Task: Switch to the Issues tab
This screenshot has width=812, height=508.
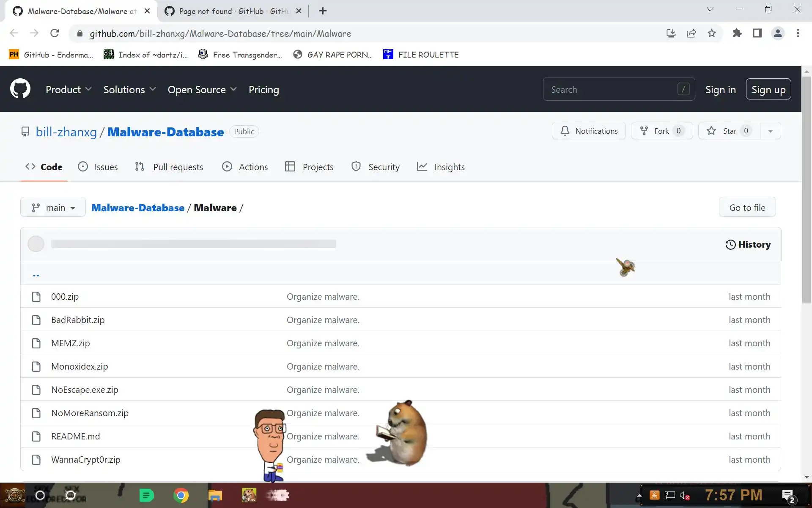Action: 98,167
